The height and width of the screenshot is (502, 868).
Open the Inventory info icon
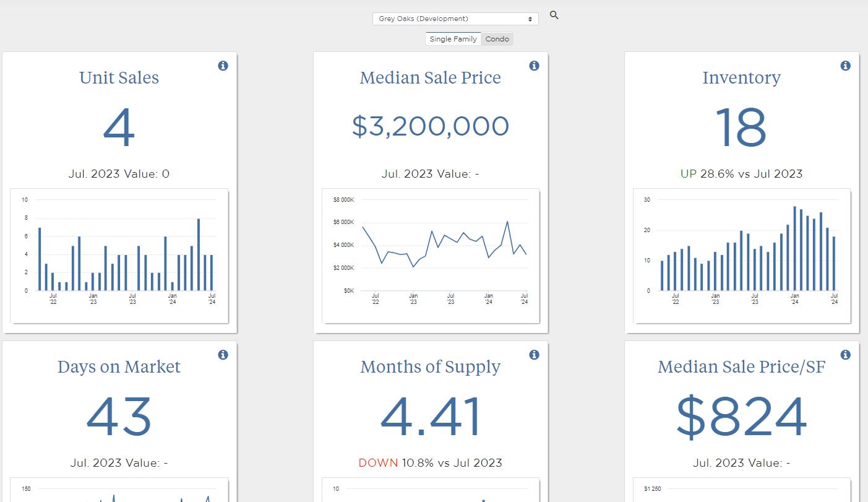point(846,66)
